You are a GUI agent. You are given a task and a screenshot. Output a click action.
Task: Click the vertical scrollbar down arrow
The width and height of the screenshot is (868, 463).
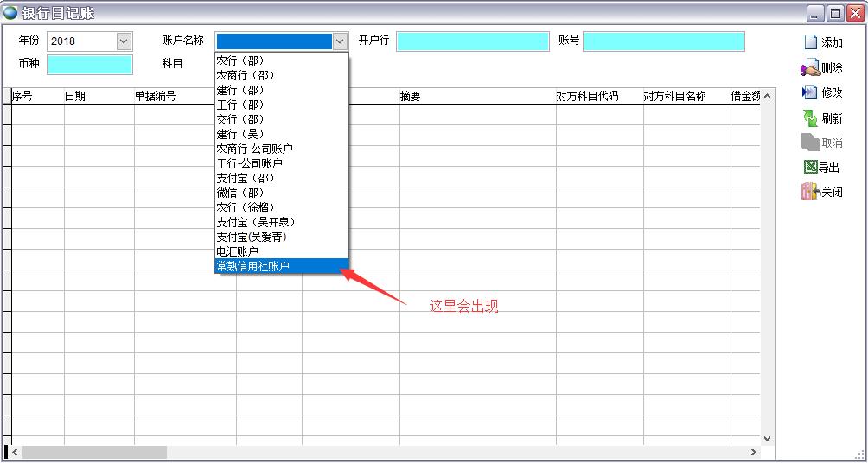click(x=767, y=439)
